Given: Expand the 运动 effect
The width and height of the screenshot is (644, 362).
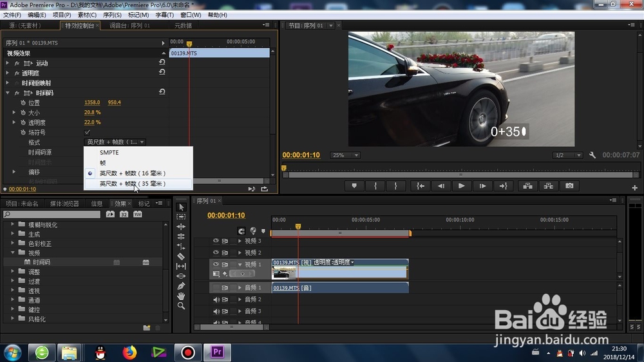Looking at the screenshot, I should tap(7, 63).
